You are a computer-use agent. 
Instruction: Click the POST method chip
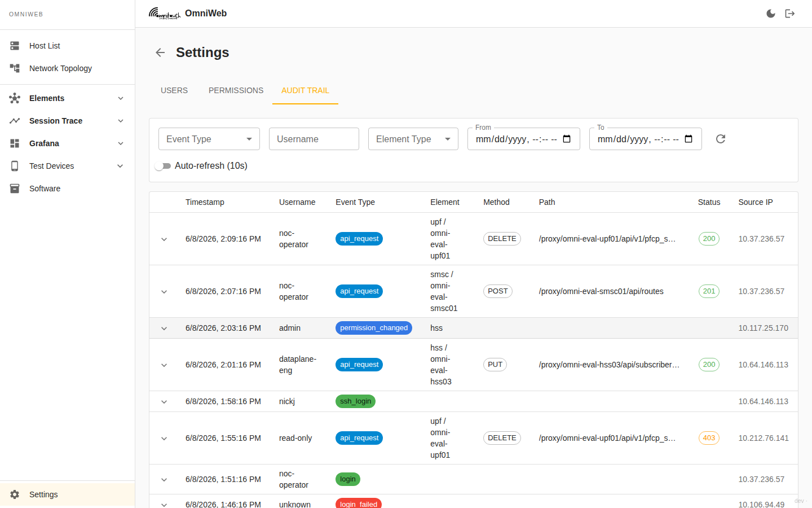(x=498, y=291)
